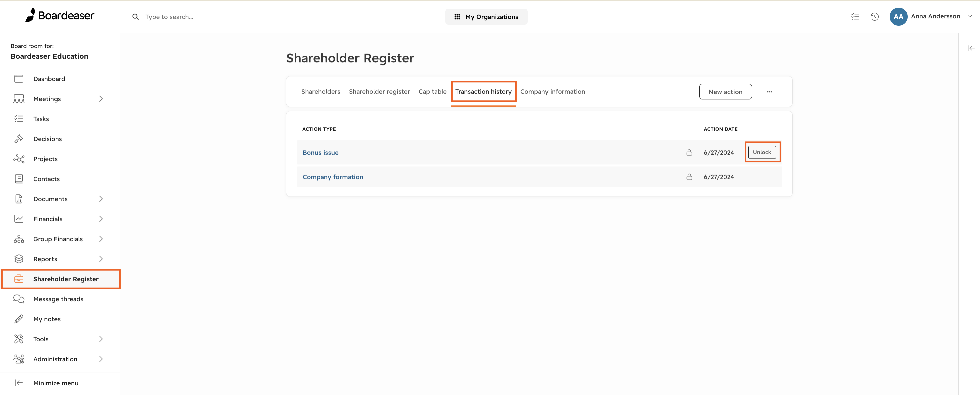Click the lock icon on Bonus issue row
The height and width of the screenshot is (395, 980).
click(689, 152)
